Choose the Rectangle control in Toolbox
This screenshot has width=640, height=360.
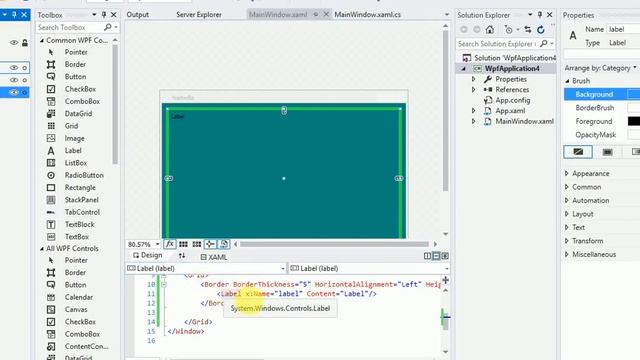coord(80,187)
